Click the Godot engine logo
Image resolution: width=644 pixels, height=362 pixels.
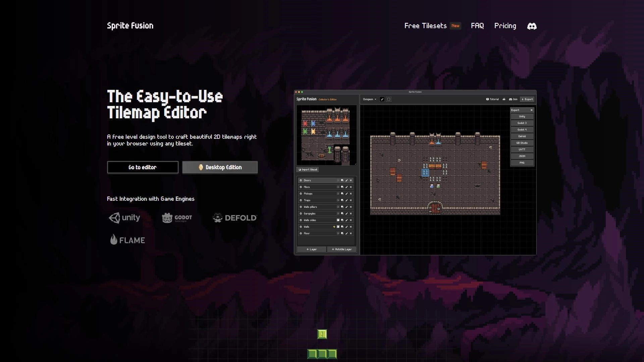pos(177,218)
